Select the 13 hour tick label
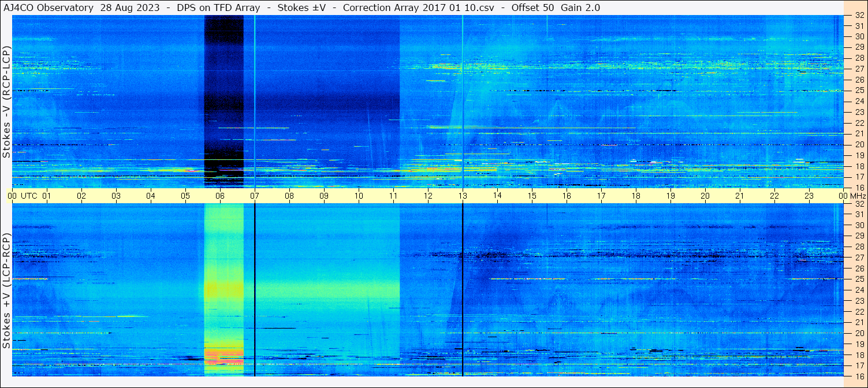868x388 pixels. 463,196
